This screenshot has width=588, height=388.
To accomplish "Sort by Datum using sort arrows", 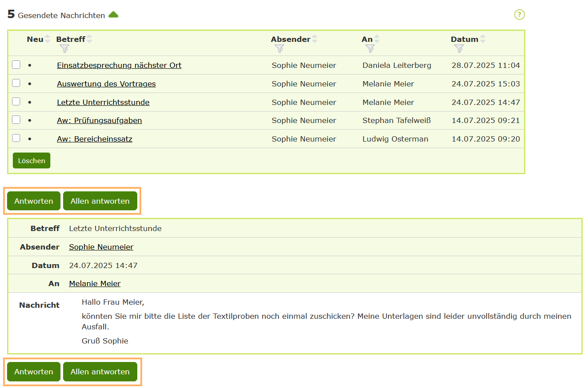I will 482,39.
